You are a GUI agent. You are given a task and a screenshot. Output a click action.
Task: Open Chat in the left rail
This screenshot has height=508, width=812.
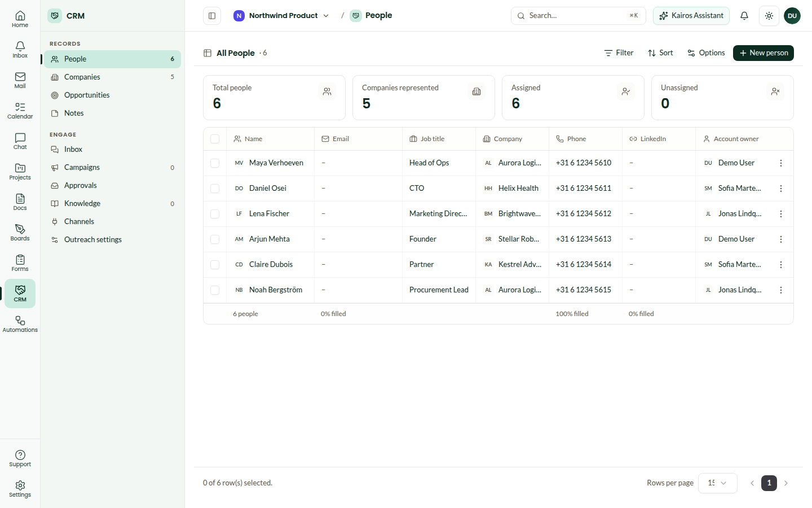[20, 141]
